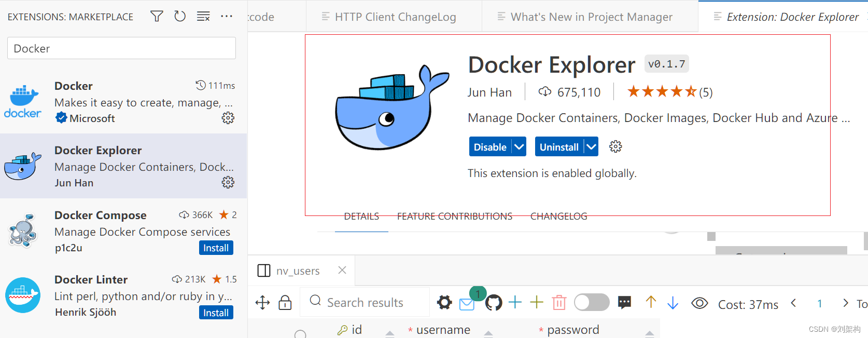Image resolution: width=868 pixels, height=338 pixels.
Task: Click the Search results input field
Action: click(x=365, y=302)
